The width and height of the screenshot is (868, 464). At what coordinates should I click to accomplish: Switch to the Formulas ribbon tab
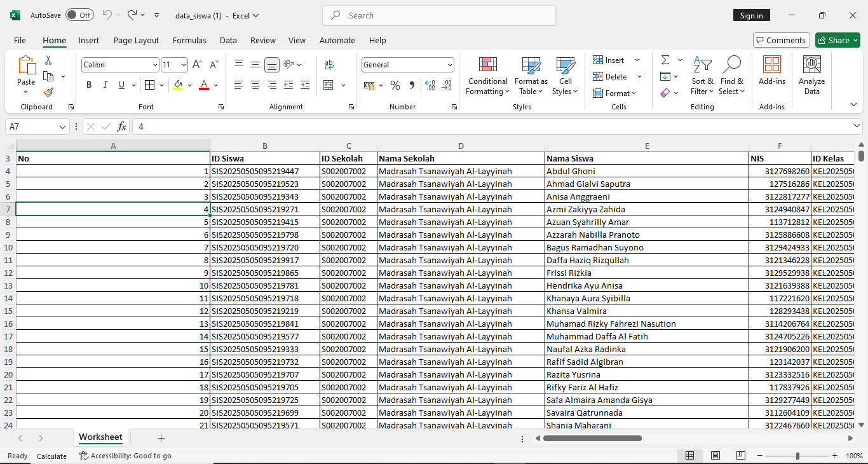(189, 40)
